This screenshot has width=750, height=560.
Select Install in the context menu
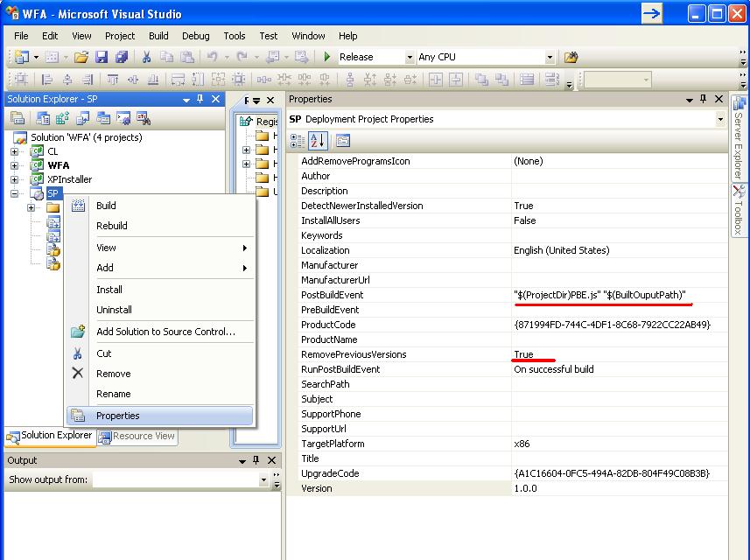[x=160, y=290]
